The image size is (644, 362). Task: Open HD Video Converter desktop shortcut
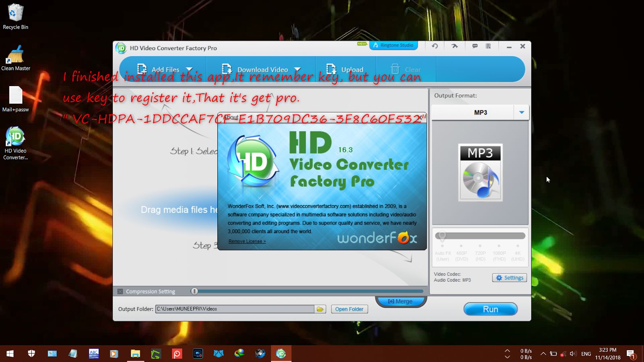click(16, 143)
